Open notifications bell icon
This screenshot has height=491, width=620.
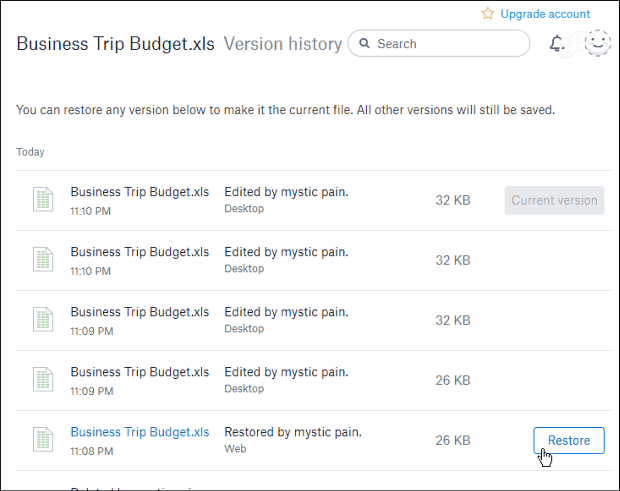coord(557,43)
